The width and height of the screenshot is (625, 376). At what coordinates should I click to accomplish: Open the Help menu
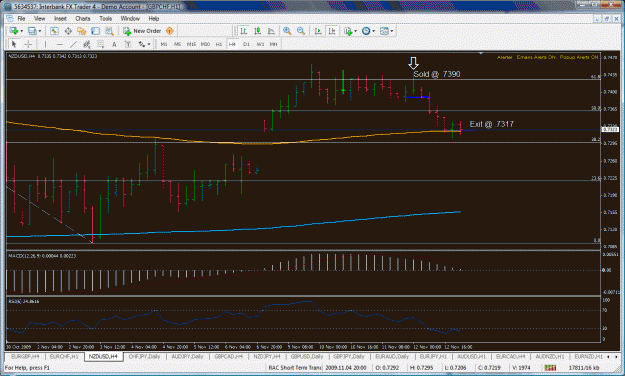(154, 18)
